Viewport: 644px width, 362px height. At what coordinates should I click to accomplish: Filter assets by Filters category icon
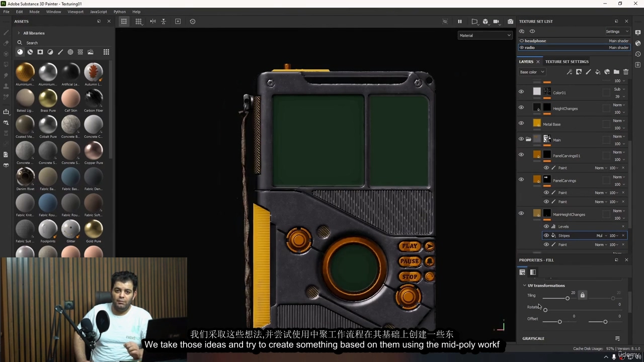50,52
